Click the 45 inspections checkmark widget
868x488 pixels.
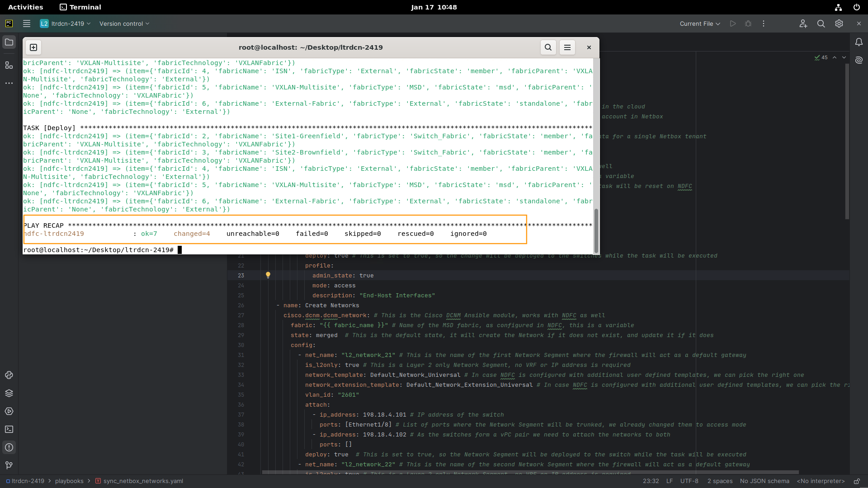coord(821,57)
